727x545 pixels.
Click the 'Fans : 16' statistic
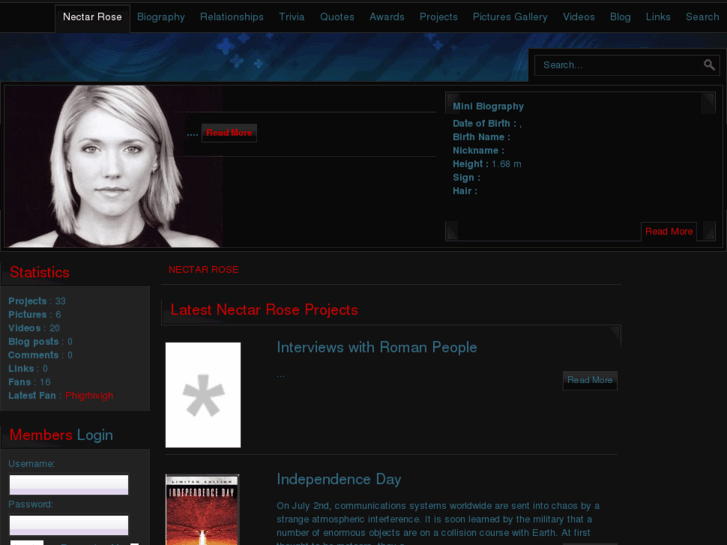[x=29, y=382]
